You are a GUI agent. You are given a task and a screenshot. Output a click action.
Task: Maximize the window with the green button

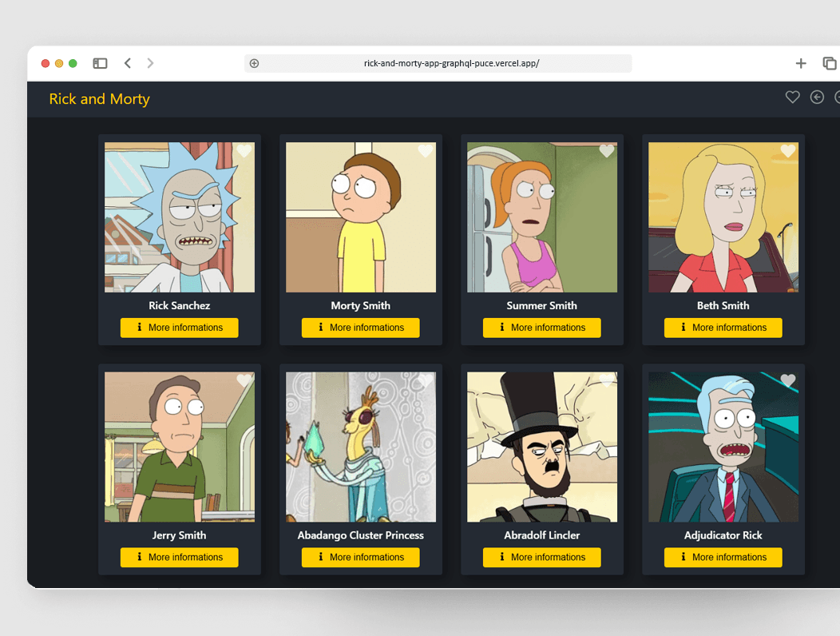point(73,63)
